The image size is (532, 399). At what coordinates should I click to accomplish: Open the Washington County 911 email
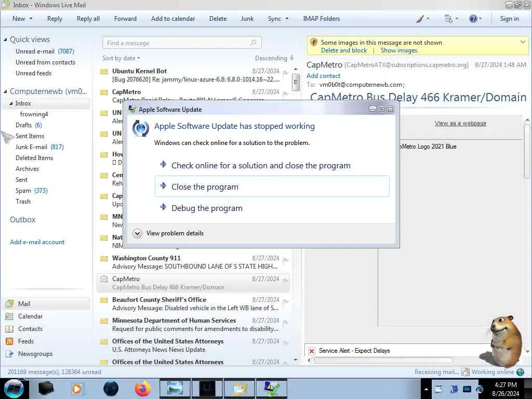tap(193, 262)
